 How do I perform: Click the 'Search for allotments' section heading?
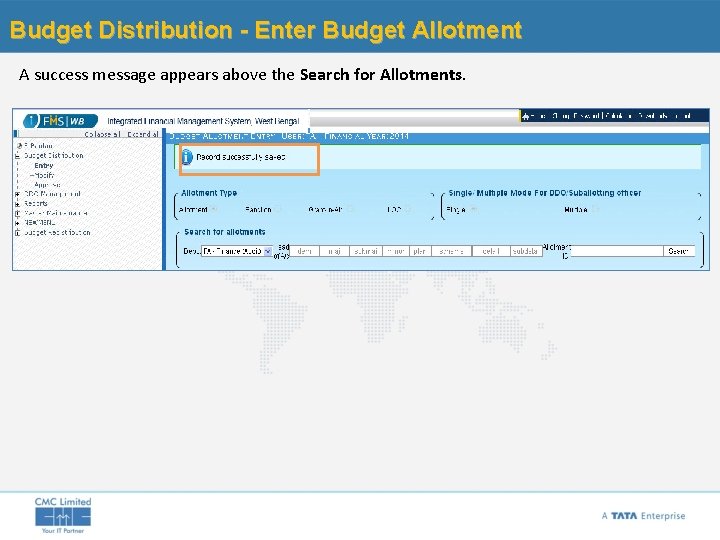tap(225, 232)
